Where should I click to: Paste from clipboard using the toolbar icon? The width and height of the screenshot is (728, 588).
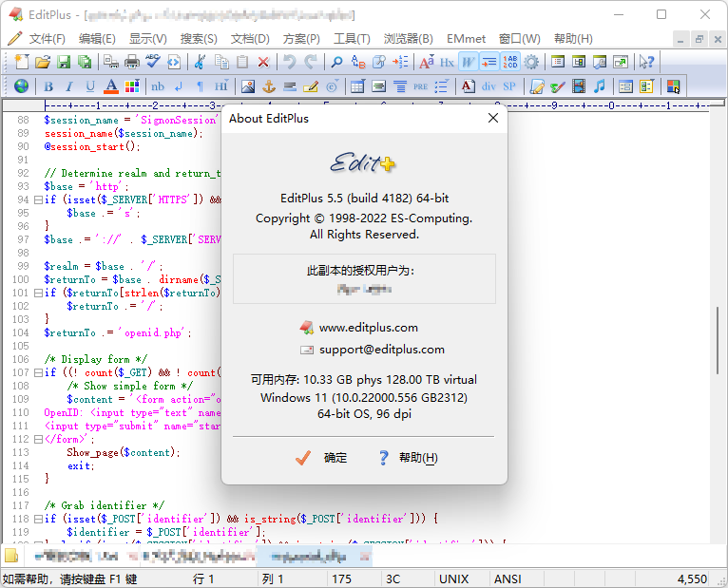pos(242,62)
